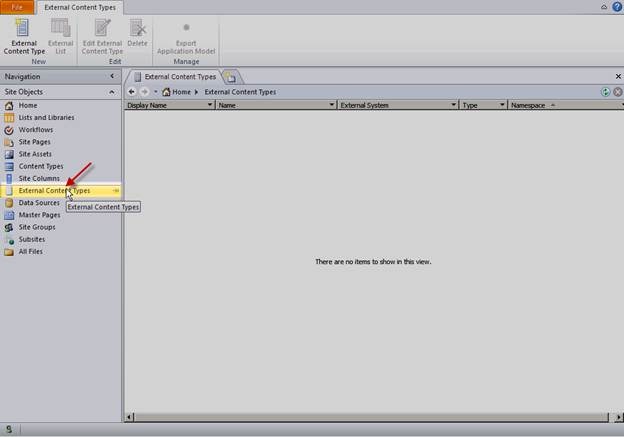This screenshot has height=437, width=624.
Task: Stop loading with the stop icon
Action: (x=618, y=92)
